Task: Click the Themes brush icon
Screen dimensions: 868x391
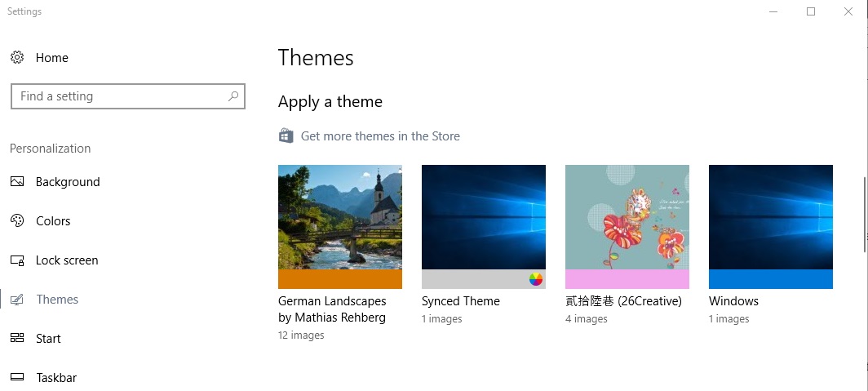Action: 17,300
